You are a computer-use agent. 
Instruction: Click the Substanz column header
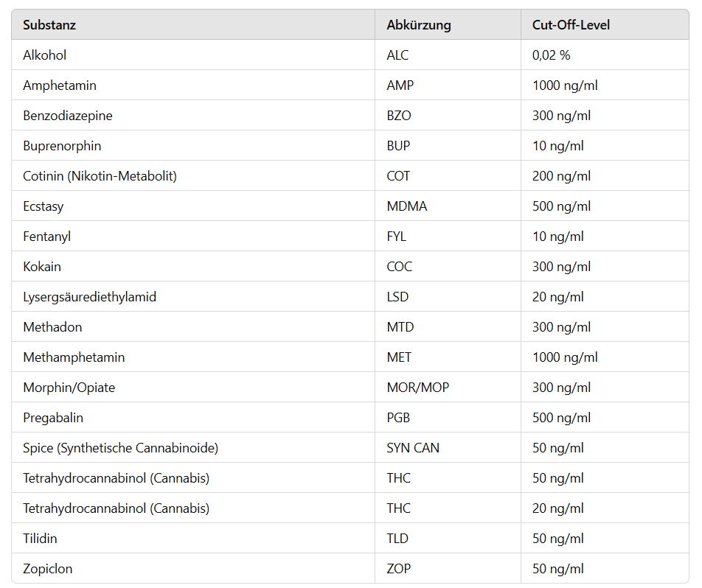tap(49, 25)
